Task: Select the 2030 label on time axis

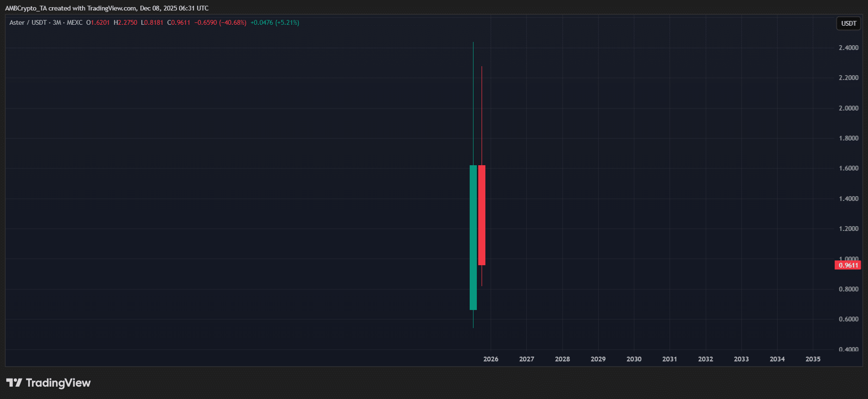Action: tap(634, 359)
